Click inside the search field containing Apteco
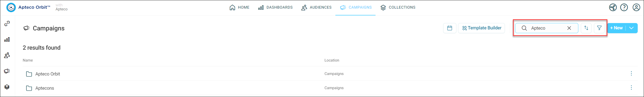This screenshot has height=97, width=644. (x=547, y=28)
